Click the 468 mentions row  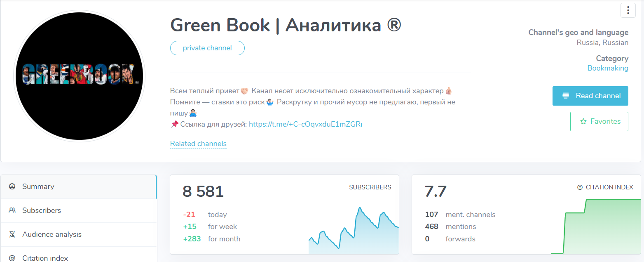pos(450,227)
